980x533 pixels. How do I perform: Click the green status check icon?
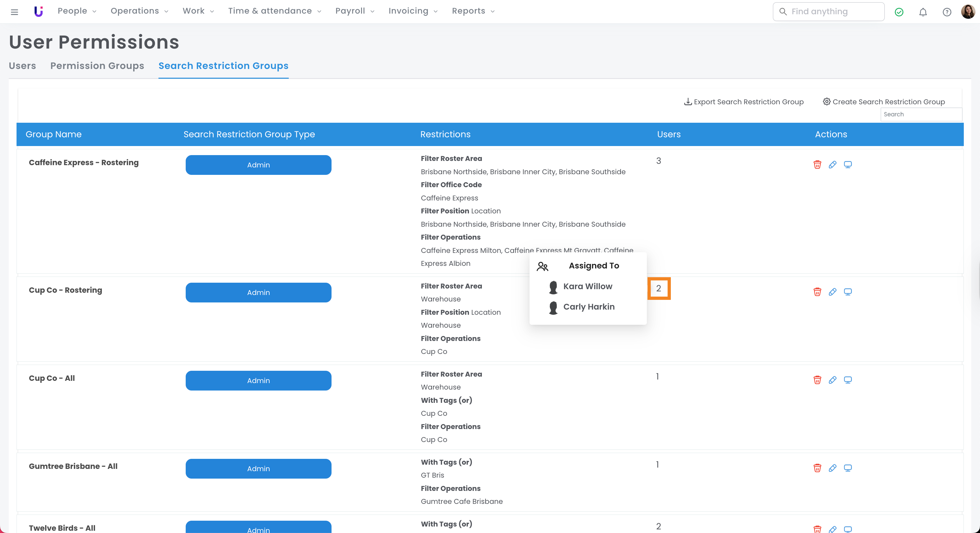899,12
